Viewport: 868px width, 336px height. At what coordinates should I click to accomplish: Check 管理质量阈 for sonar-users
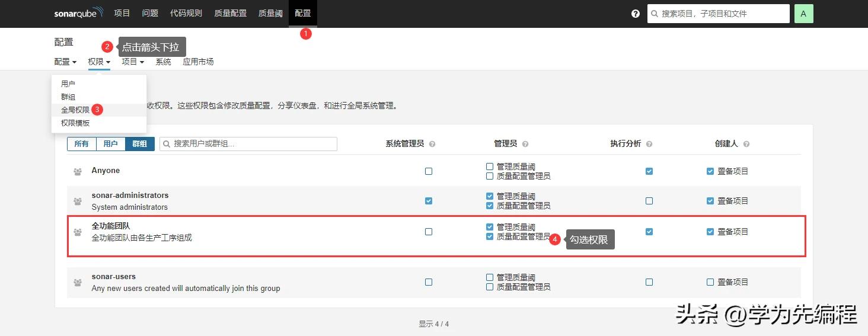pos(490,277)
